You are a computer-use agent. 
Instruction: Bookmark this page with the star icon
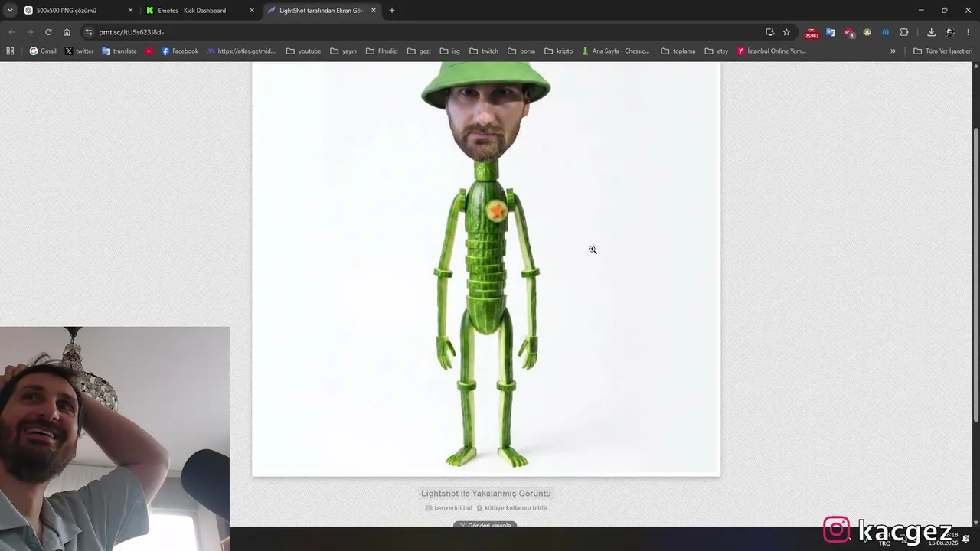coord(786,32)
